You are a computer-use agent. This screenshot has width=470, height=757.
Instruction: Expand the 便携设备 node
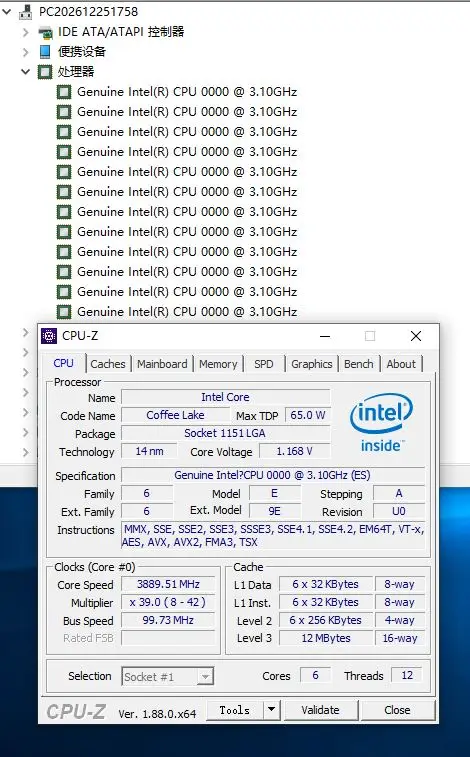coord(26,52)
